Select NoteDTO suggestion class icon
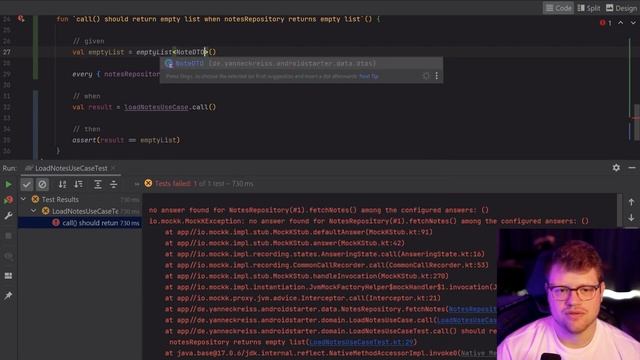This screenshot has width=640, height=360. 169,63
